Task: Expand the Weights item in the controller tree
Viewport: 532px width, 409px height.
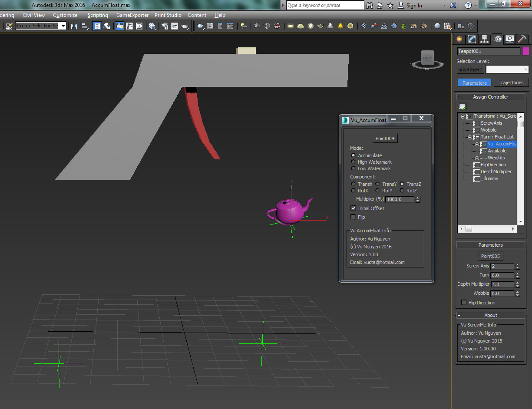Action: click(477, 158)
